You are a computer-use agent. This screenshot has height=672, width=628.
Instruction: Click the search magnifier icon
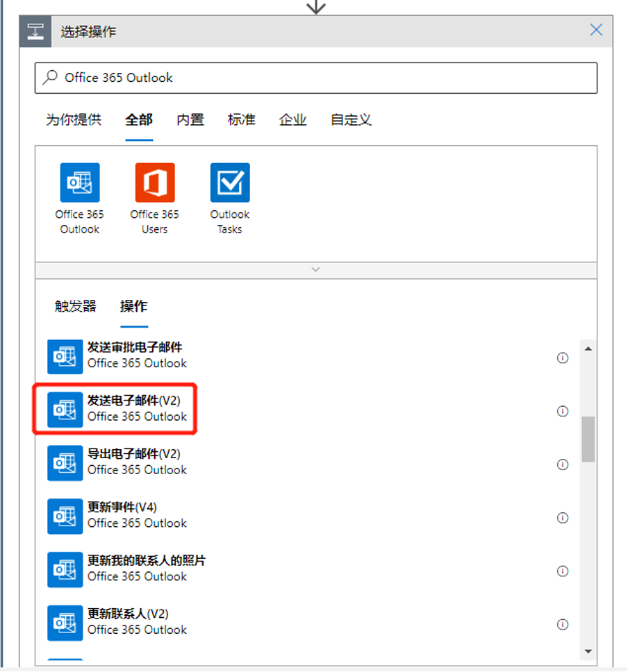(x=50, y=78)
